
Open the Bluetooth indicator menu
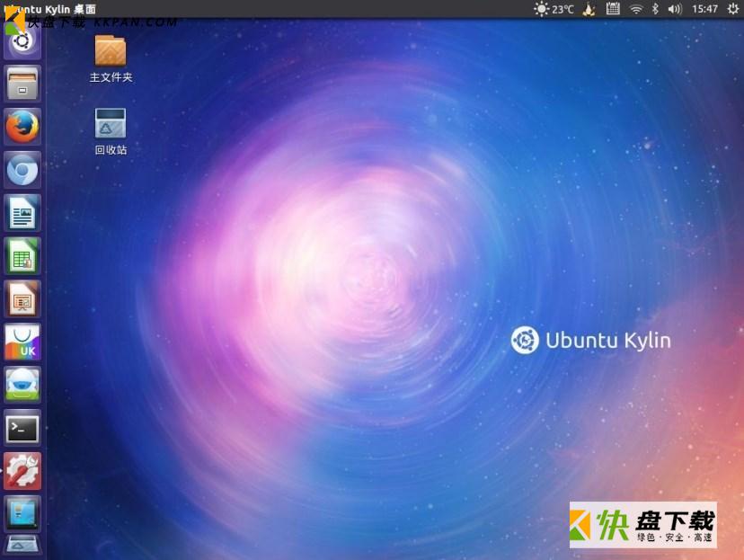pyautogui.click(x=655, y=9)
